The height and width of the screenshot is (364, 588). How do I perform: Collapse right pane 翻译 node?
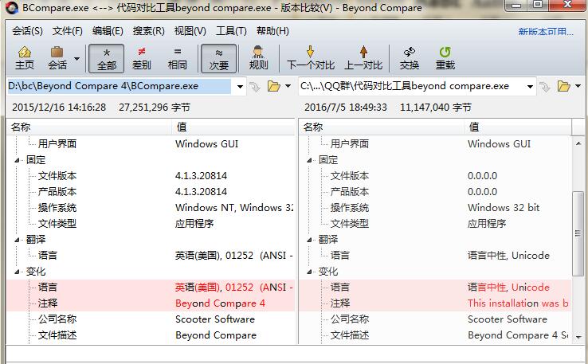pyautogui.click(x=309, y=240)
